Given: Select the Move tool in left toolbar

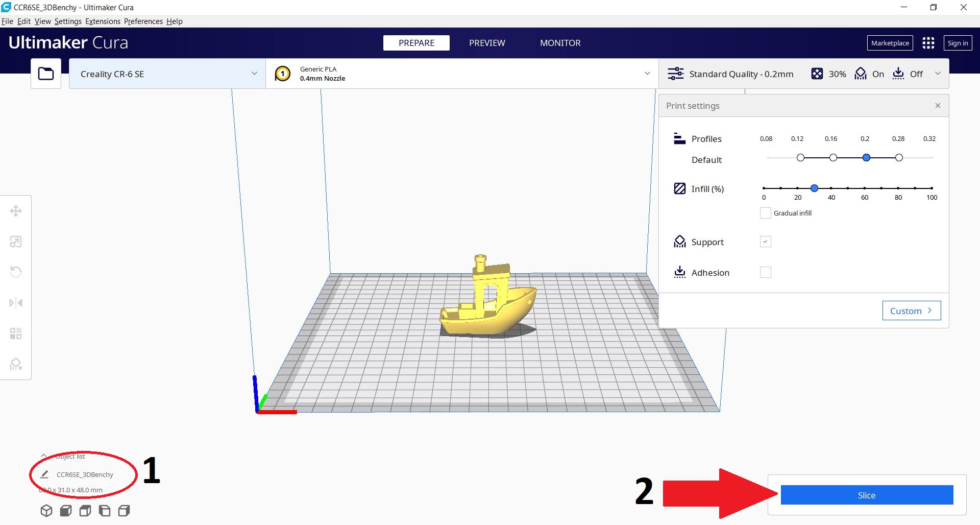Looking at the screenshot, I should pos(16,211).
